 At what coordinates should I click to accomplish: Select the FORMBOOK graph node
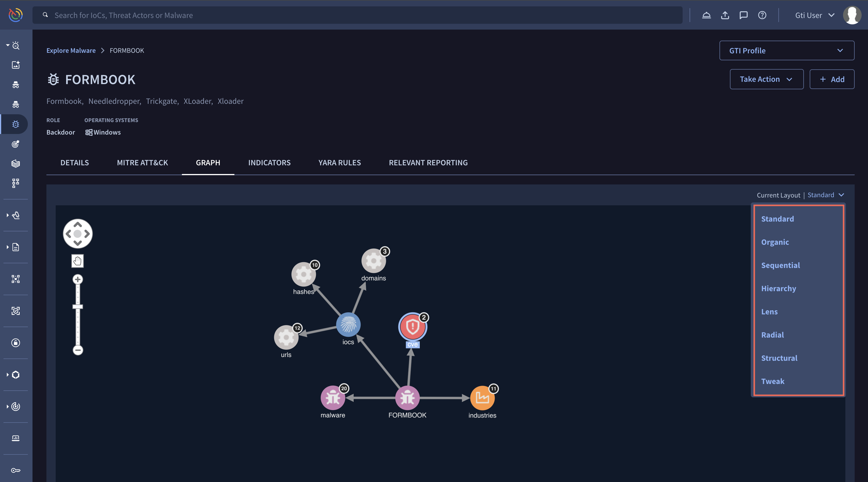point(407,398)
